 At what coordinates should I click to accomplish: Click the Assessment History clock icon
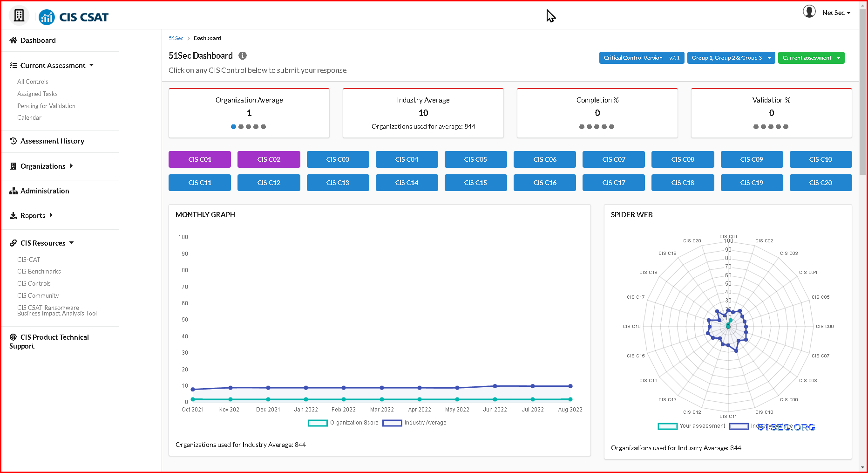click(13, 141)
